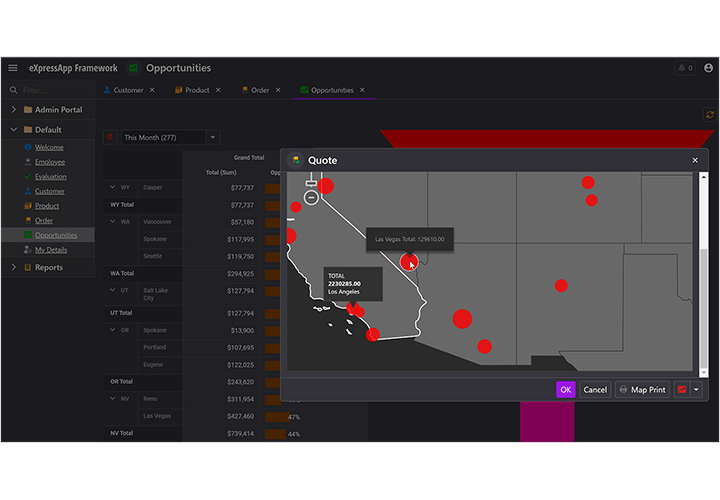Collapse the WY row group

tap(113, 187)
